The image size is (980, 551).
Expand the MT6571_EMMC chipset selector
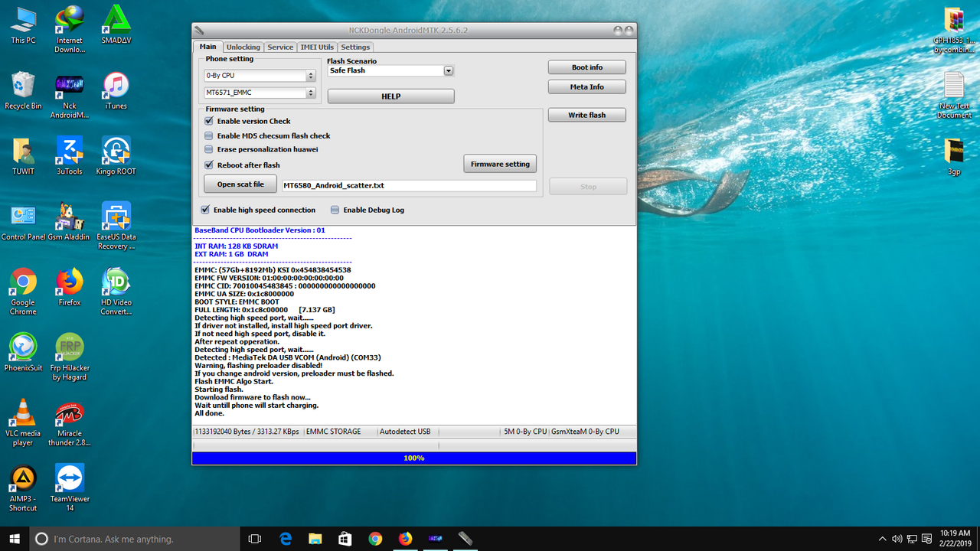(311, 91)
